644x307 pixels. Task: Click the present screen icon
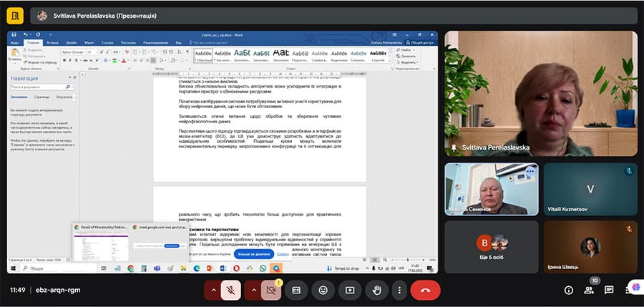click(x=350, y=290)
